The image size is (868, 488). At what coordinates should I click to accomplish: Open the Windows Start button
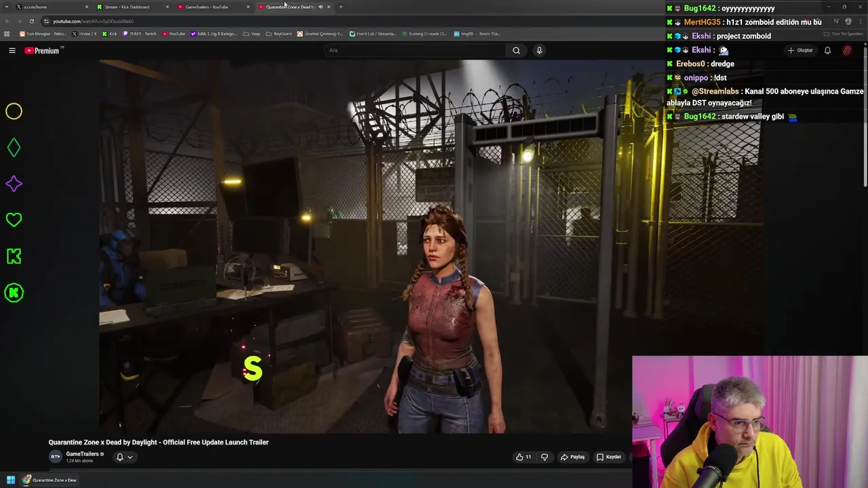pyautogui.click(x=11, y=480)
